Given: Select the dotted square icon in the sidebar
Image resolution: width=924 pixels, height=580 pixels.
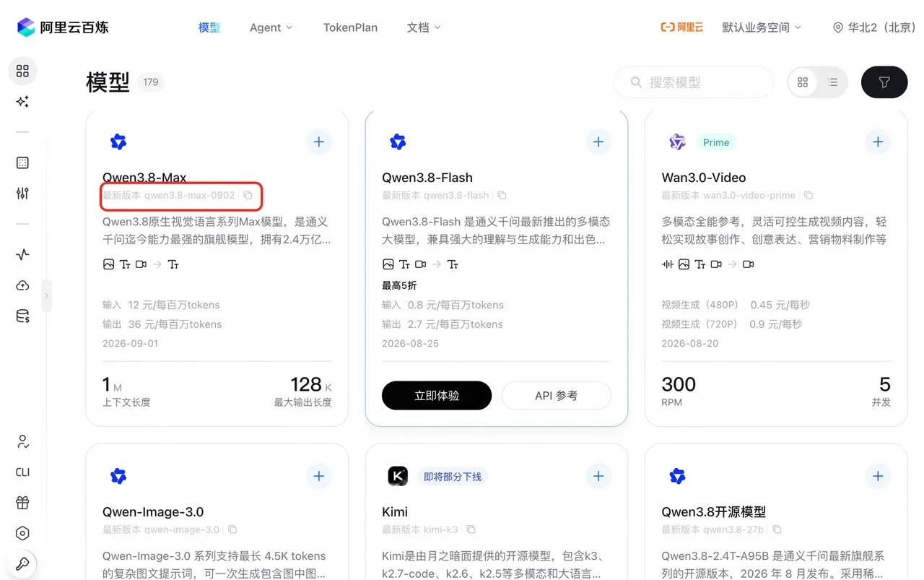Looking at the screenshot, I should click(x=22, y=163).
